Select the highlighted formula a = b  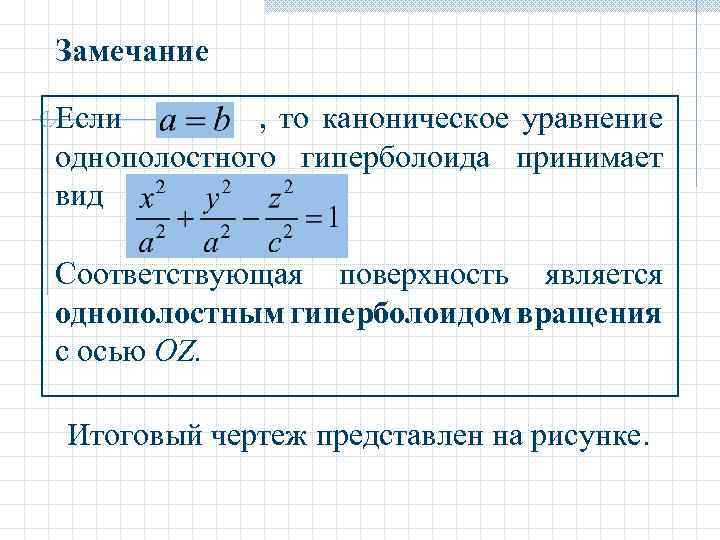click(x=195, y=120)
